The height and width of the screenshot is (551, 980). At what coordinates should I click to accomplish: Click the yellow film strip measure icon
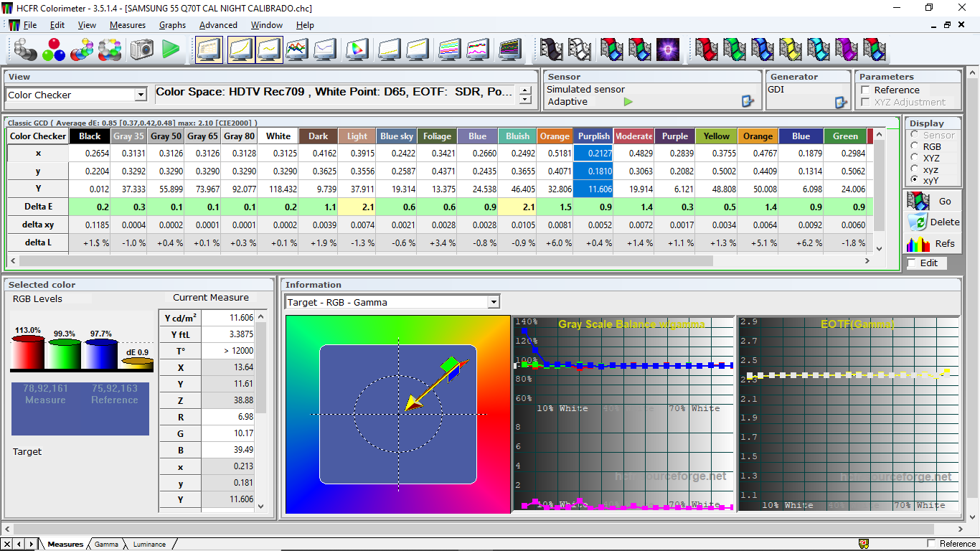[791, 50]
